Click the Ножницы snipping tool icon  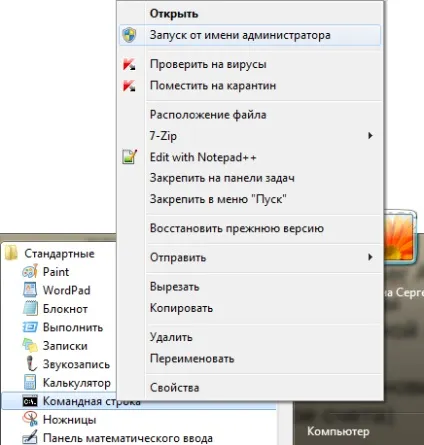[30, 419]
